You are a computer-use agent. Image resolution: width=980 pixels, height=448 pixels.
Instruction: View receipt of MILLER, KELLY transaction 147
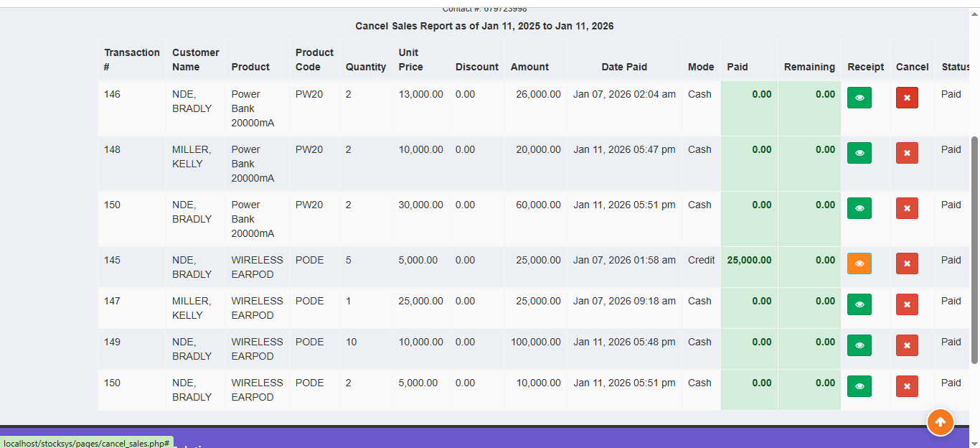(x=859, y=304)
